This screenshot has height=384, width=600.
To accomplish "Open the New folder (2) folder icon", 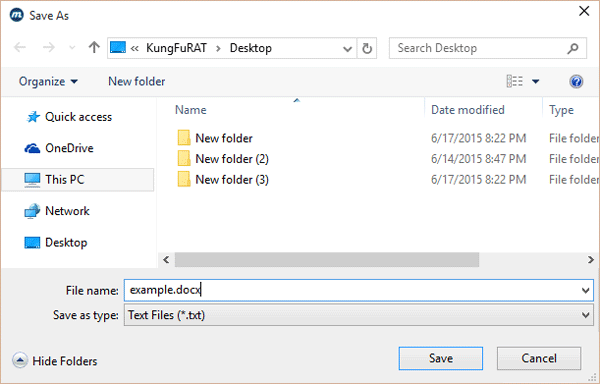I will [184, 159].
